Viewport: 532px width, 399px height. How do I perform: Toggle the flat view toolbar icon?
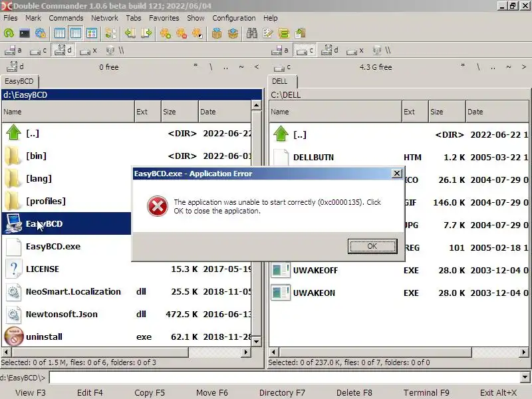(x=110, y=33)
